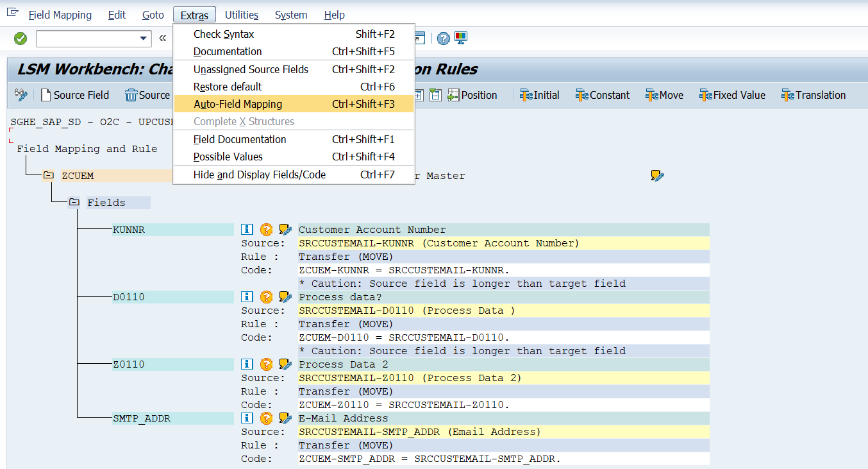Click the green checkmark Enter icon
The height and width of the screenshot is (469, 868).
click(21, 38)
